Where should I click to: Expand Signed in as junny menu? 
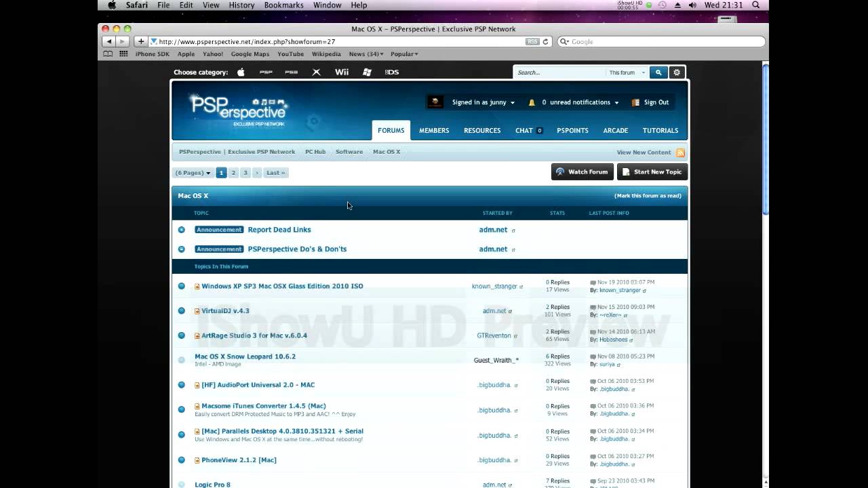pos(484,102)
